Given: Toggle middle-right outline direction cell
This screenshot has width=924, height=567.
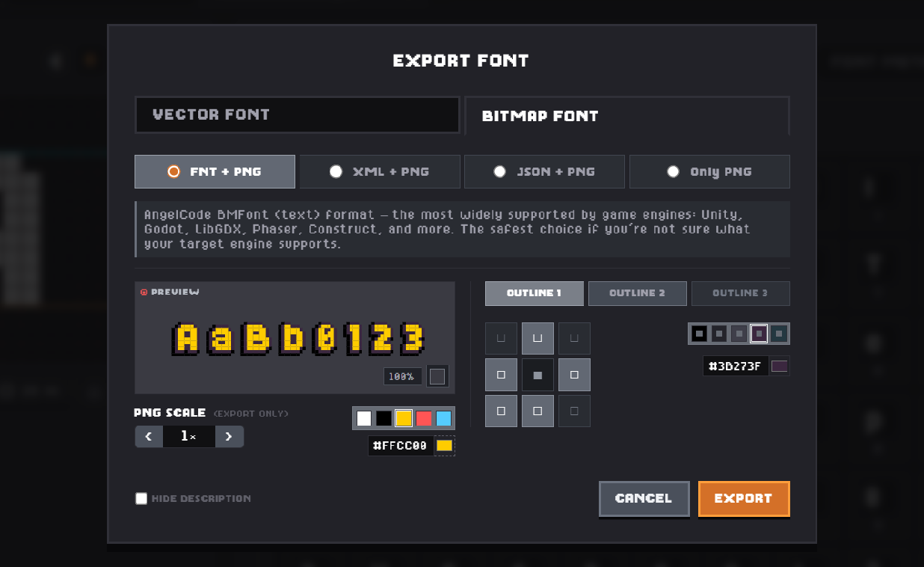Looking at the screenshot, I should (x=574, y=375).
